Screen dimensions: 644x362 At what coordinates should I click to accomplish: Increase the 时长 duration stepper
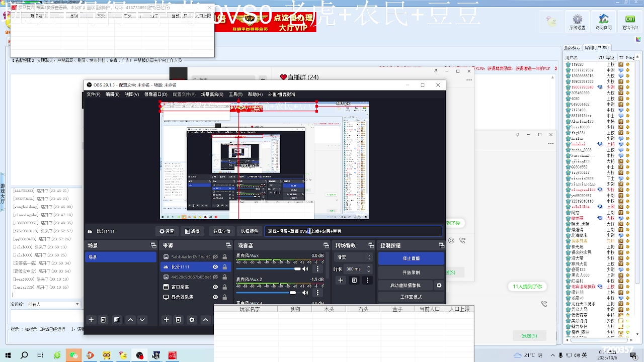point(369,267)
